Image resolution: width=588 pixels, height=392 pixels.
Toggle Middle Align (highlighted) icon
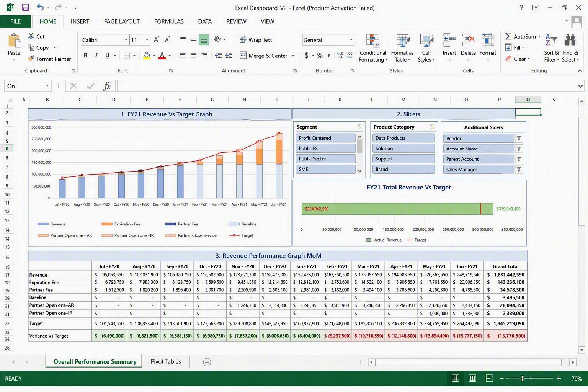point(204,39)
